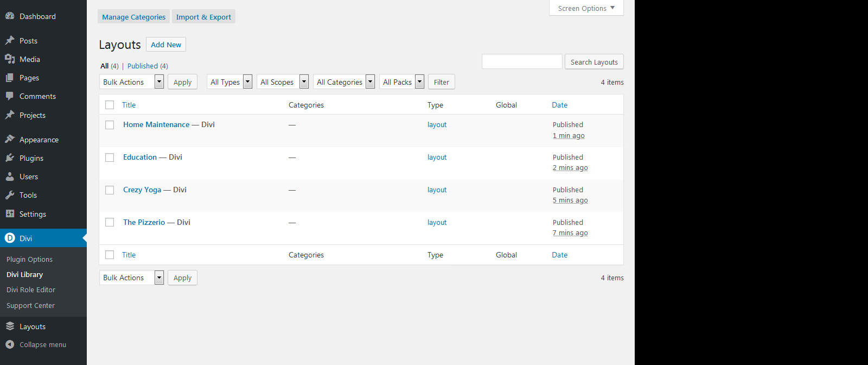Open Support Center submenu item

[x=30, y=305]
